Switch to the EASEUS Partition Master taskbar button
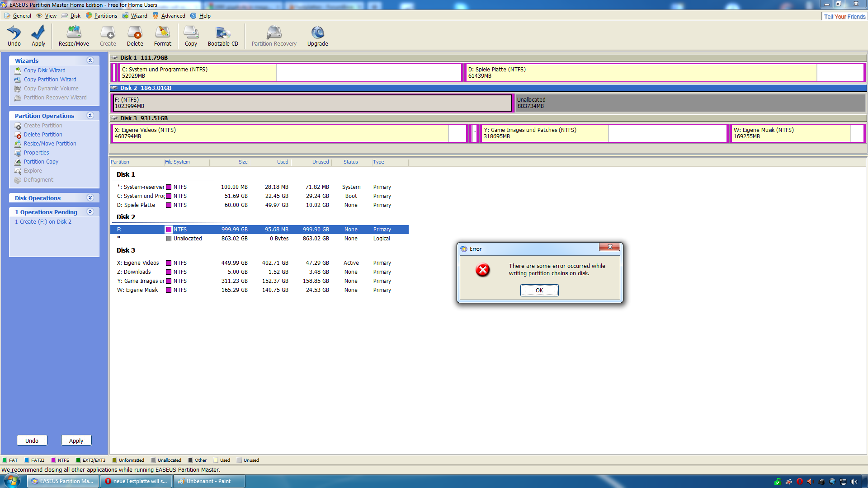Screen dimensions: 868x488 tap(63, 481)
